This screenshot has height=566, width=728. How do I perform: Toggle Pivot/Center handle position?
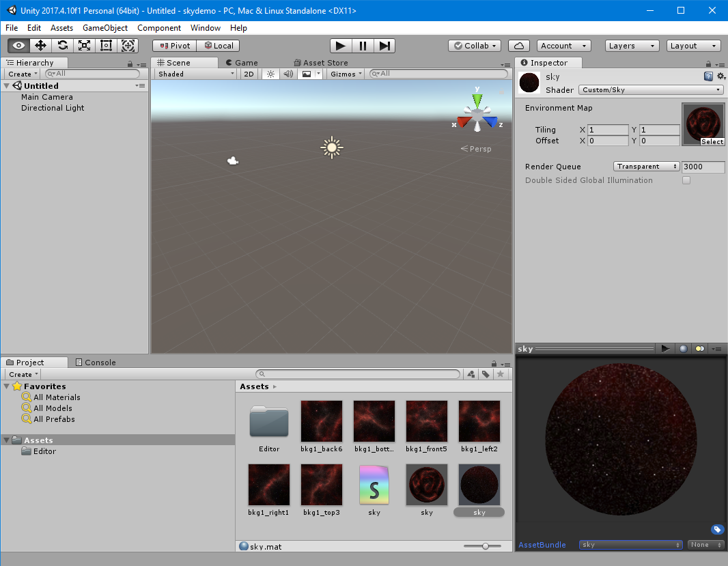pyautogui.click(x=175, y=46)
